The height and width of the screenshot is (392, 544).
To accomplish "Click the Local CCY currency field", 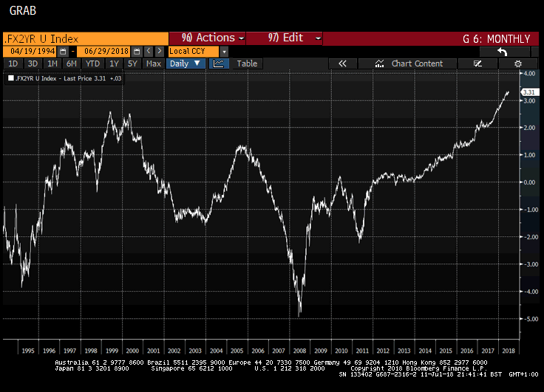I will click(x=194, y=51).
